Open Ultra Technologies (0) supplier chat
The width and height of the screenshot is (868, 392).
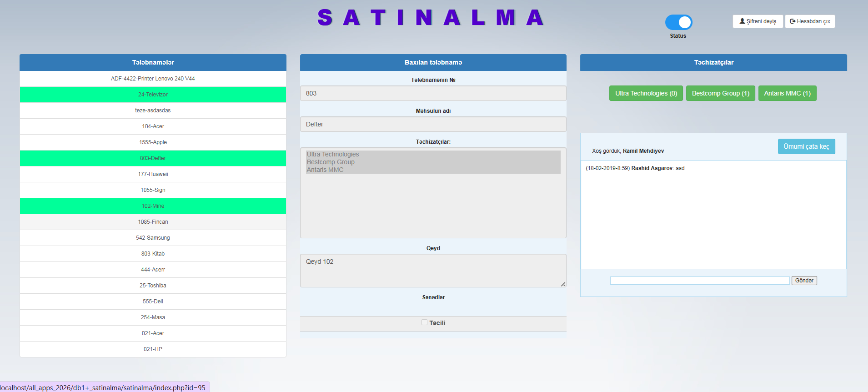(646, 93)
